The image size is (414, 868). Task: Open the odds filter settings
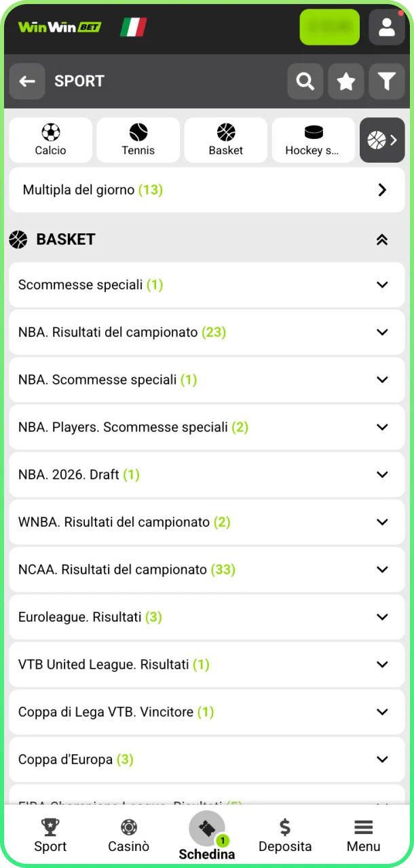click(387, 81)
